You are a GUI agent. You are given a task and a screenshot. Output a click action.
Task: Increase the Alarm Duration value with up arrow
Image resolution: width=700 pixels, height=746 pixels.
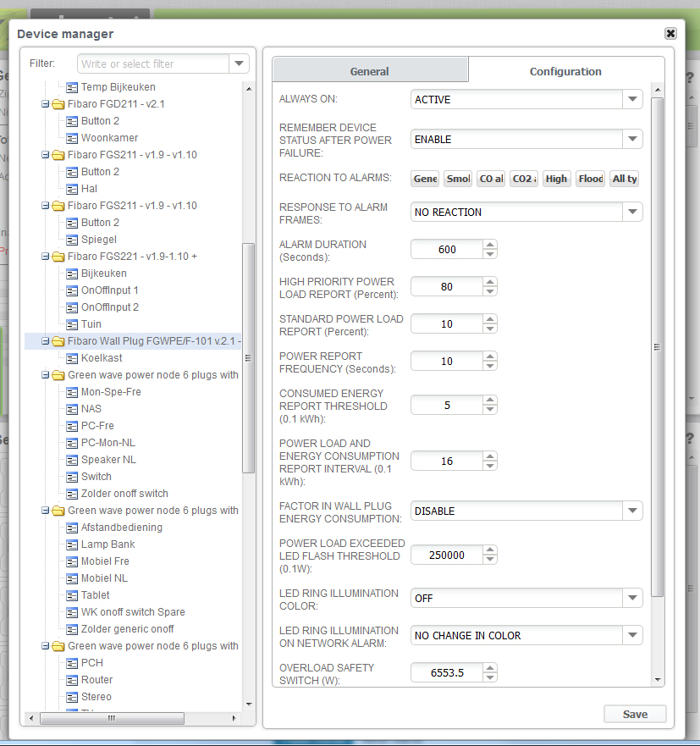pyautogui.click(x=490, y=245)
